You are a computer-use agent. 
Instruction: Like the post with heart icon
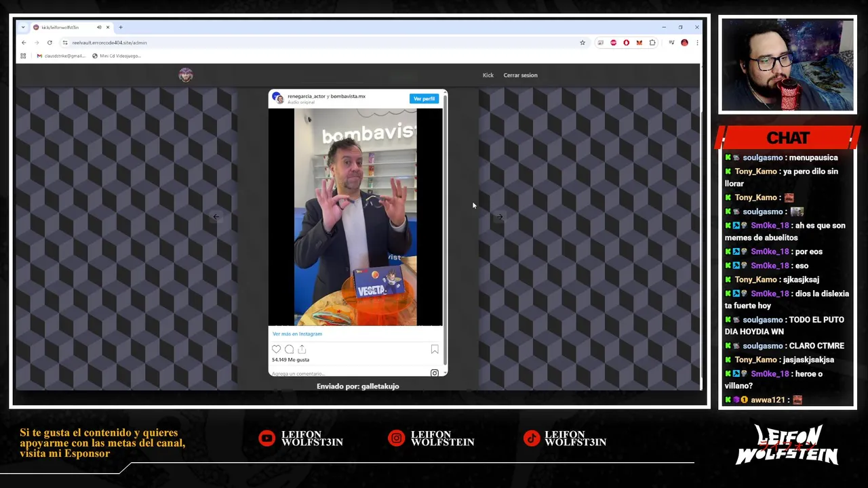tap(276, 350)
